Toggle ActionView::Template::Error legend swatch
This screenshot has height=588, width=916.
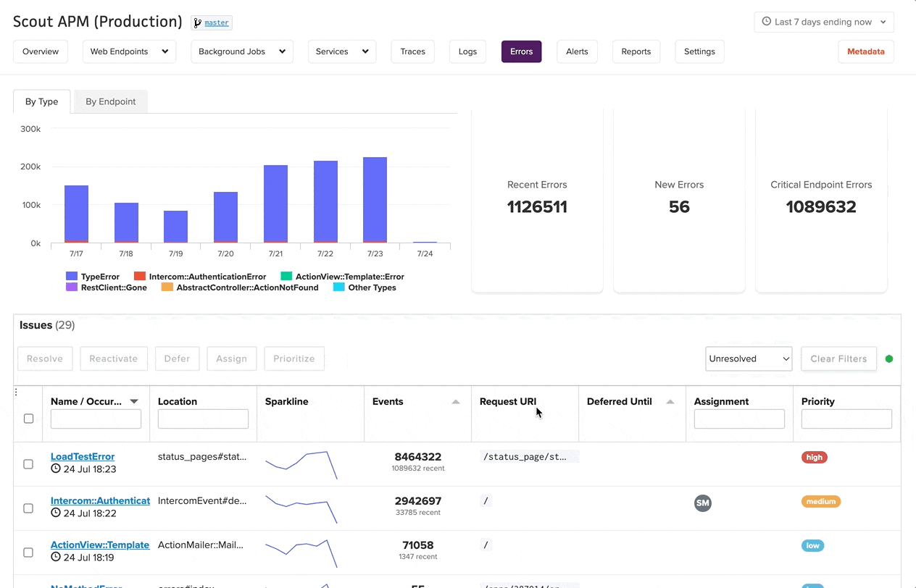click(x=286, y=277)
